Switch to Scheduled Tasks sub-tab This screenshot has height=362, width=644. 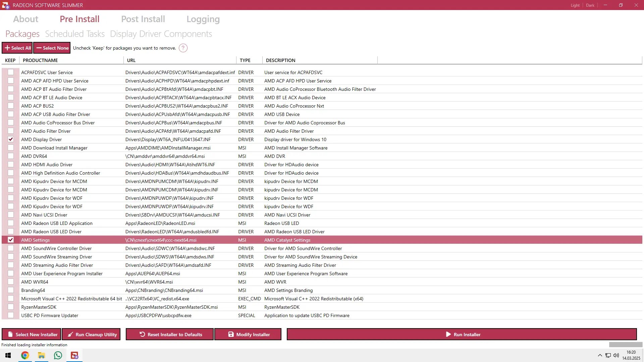pyautogui.click(x=75, y=34)
